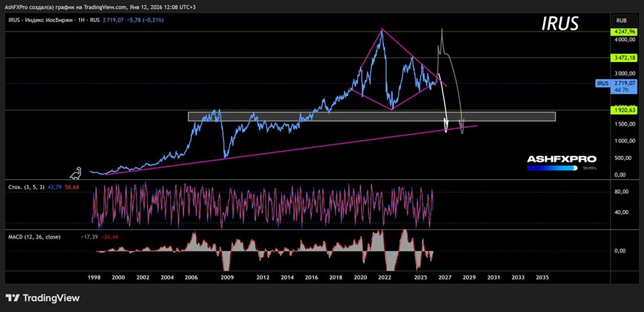Viewport: 644px width, 312px height.
Task: Click the 2012 label on the time axis
Action: [x=263, y=277]
